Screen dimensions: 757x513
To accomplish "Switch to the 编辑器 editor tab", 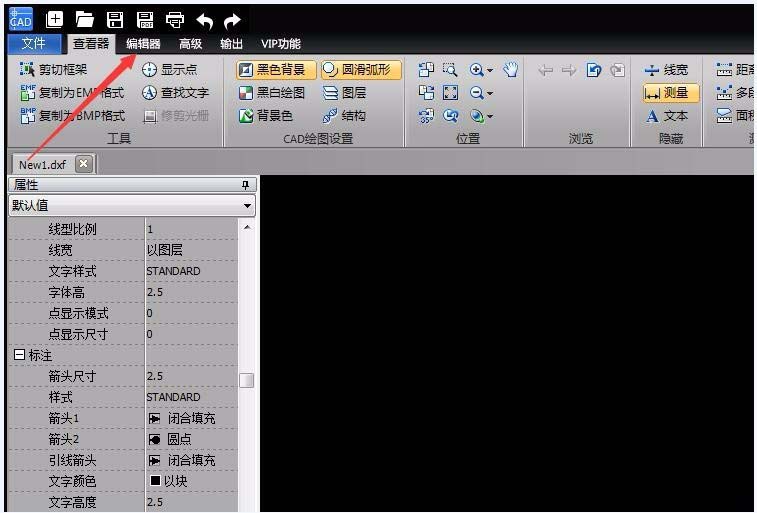I will 143,44.
